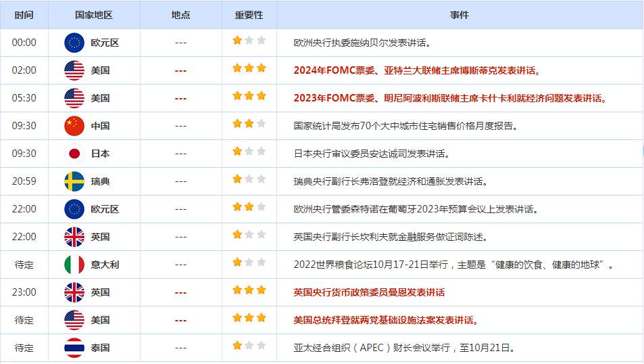Viewport: 644px width, 364px height.
Task: Click the 待定 time cell in the Thailand row
Action: 24,348
